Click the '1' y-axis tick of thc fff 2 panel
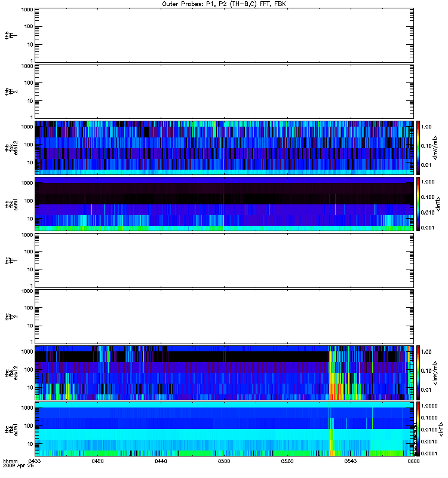Screen dimensions: 448x478 pos(32,342)
